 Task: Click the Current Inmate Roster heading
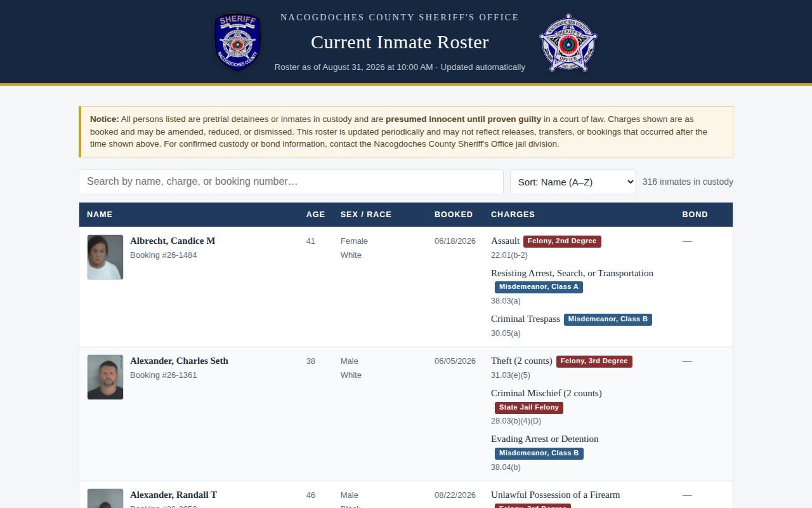click(400, 42)
